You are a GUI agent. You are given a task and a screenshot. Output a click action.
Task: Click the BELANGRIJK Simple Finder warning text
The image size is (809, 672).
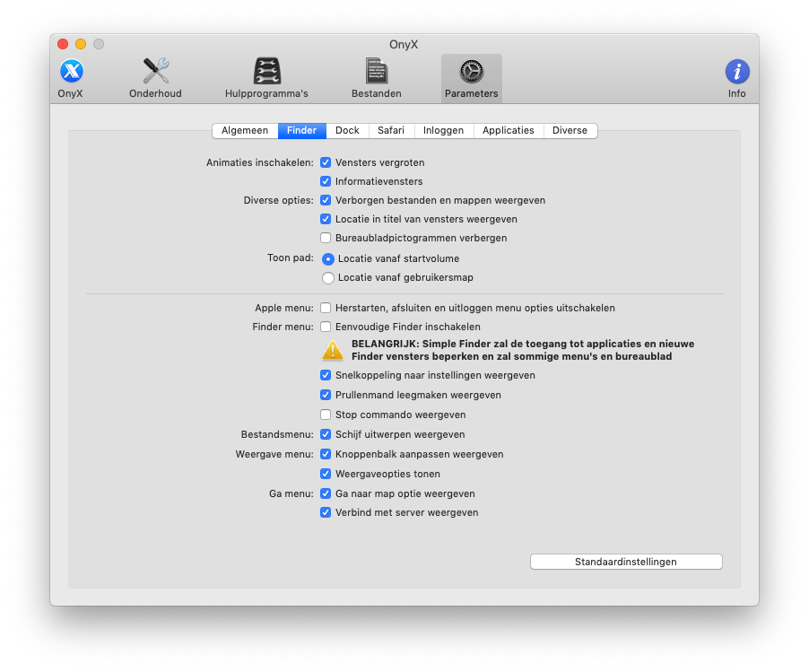[x=523, y=350]
